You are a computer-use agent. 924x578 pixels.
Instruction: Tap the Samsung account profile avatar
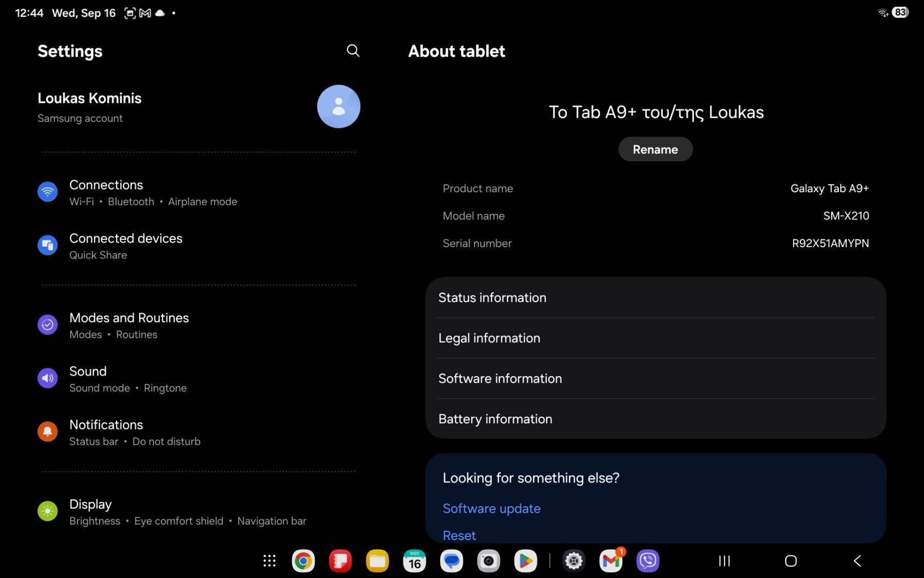click(338, 106)
